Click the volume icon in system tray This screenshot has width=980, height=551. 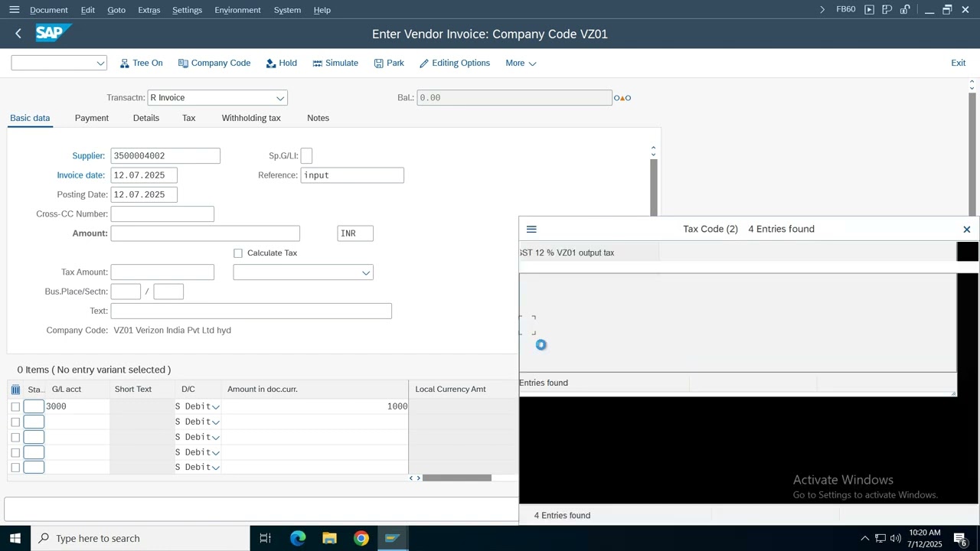pyautogui.click(x=895, y=539)
